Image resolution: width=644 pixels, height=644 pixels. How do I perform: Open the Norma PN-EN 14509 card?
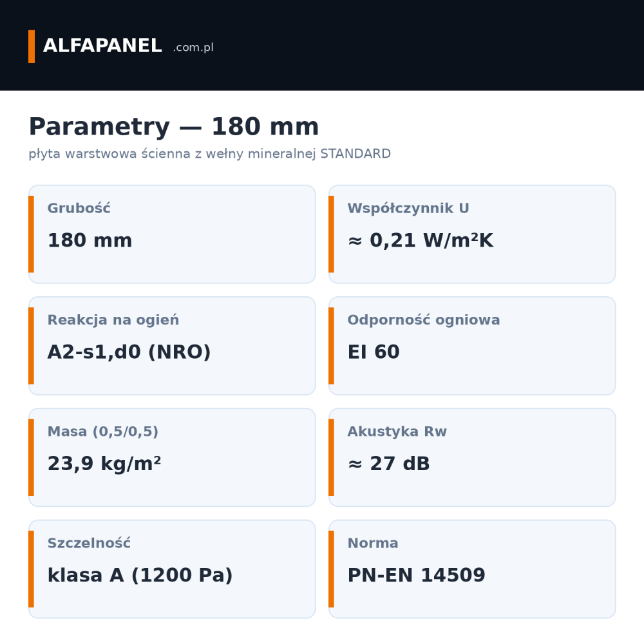[472, 569]
